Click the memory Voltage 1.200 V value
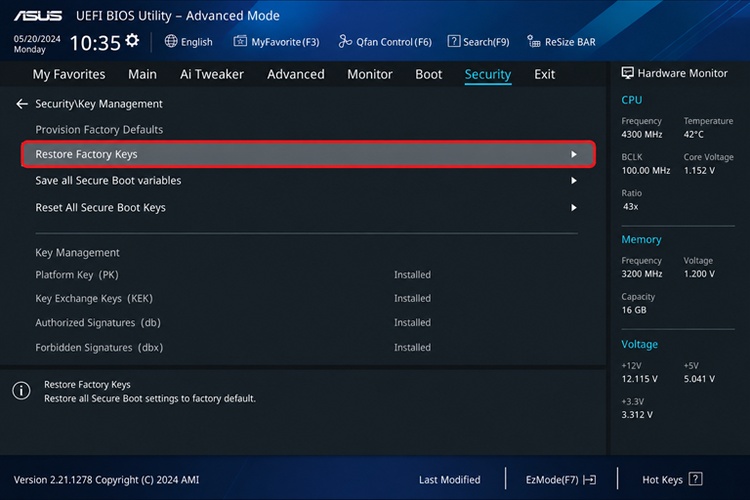The height and width of the screenshot is (500, 750). point(699,274)
